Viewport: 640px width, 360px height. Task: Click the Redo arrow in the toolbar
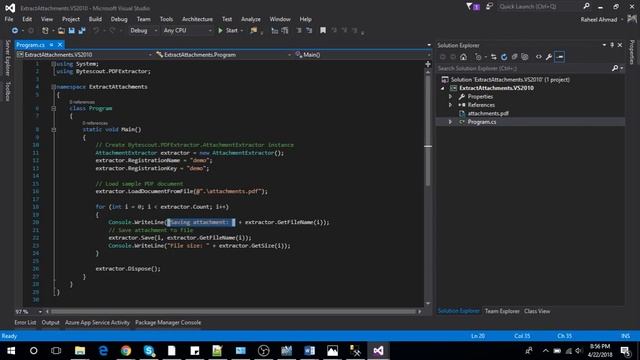(x=112, y=31)
